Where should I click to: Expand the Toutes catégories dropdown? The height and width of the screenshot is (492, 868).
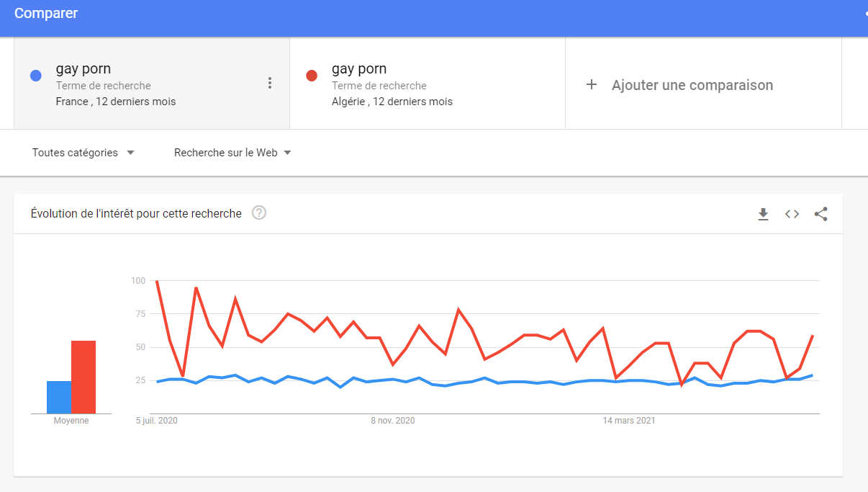tap(83, 153)
